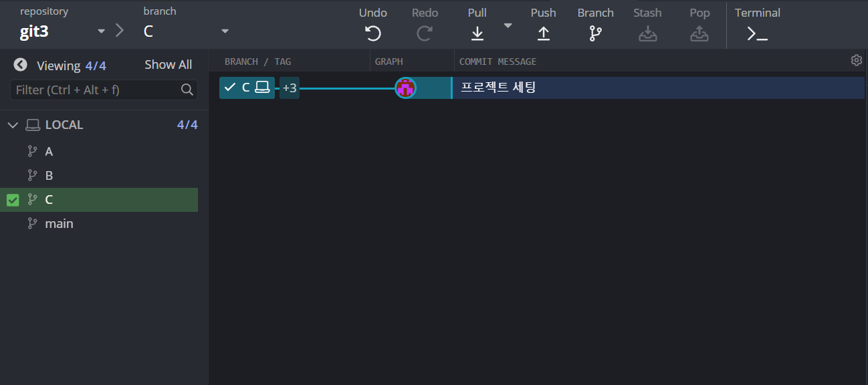Click the back arrow next to Viewing
The height and width of the screenshot is (385, 868).
20,65
